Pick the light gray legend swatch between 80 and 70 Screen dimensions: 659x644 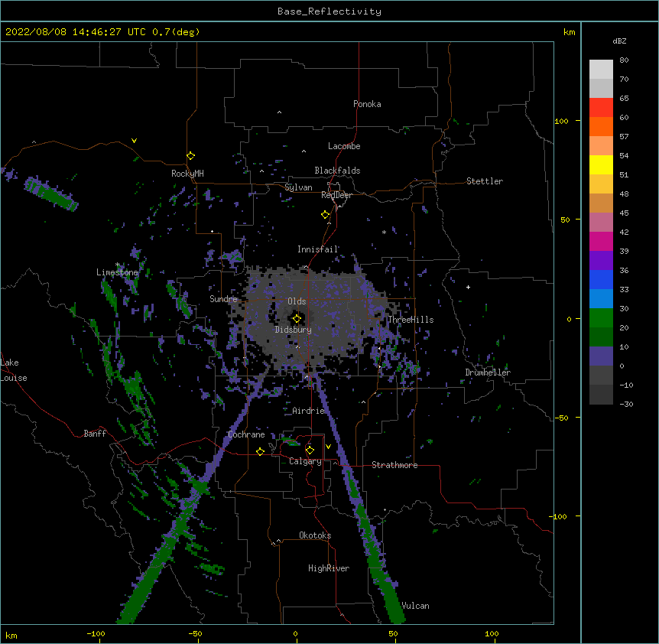(601, 70)
